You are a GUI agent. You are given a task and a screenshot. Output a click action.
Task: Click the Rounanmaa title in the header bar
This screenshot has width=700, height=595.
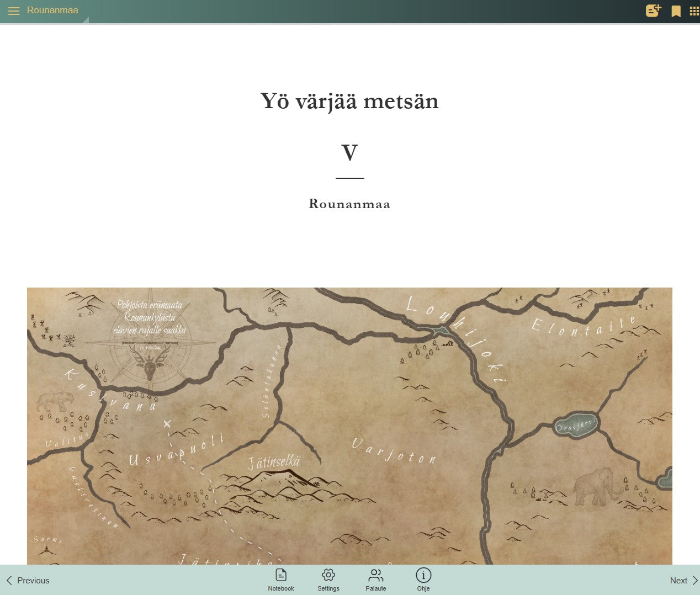coord(52,10)
